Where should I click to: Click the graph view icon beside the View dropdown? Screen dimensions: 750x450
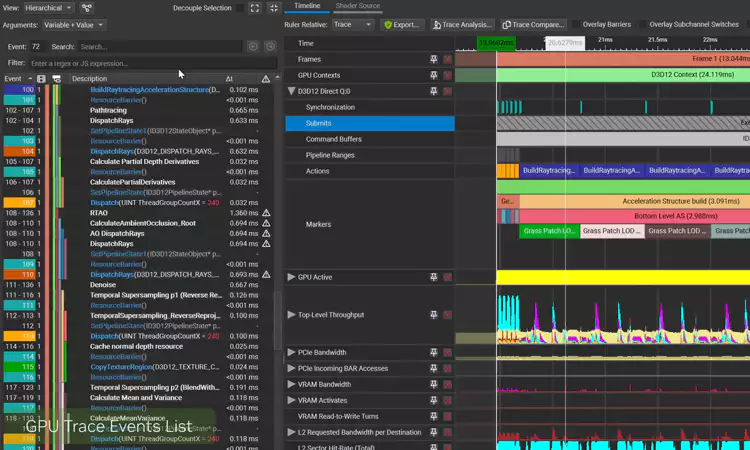click(87, 8)
